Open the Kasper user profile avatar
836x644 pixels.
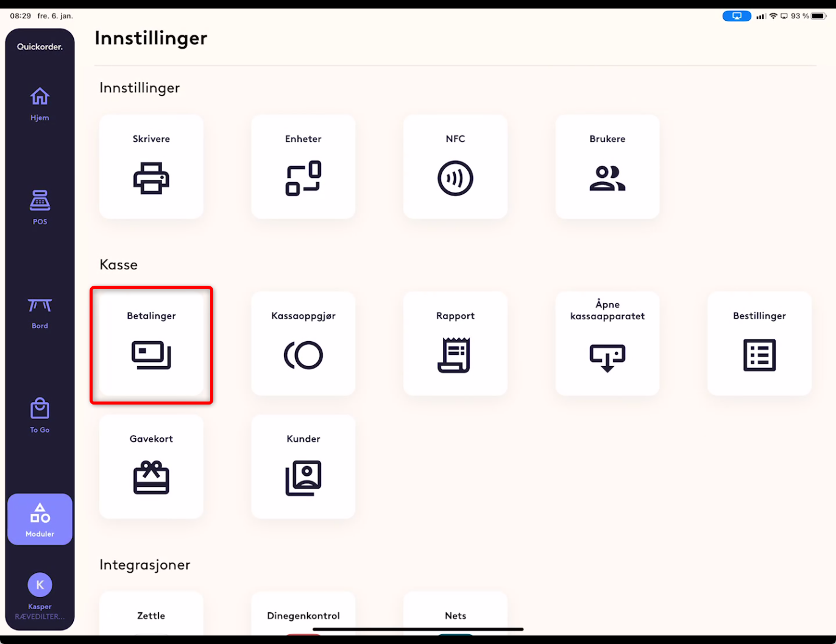(40, 585)
